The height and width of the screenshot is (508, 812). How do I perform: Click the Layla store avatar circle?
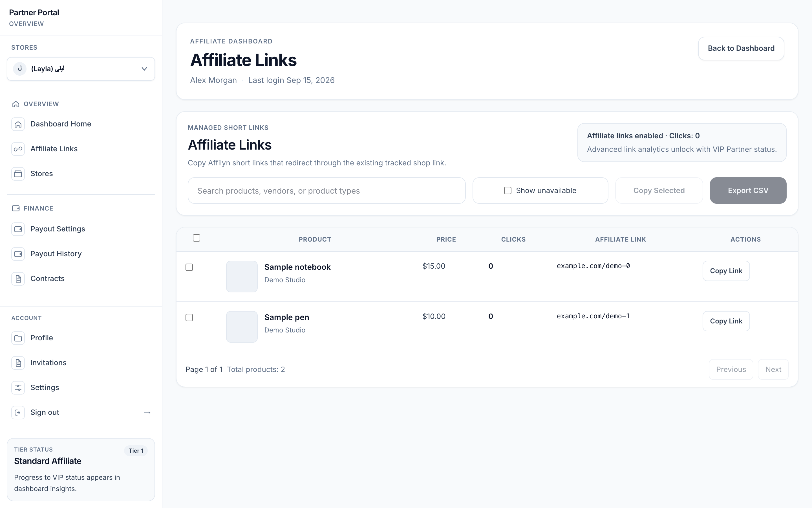click(20, 69)
